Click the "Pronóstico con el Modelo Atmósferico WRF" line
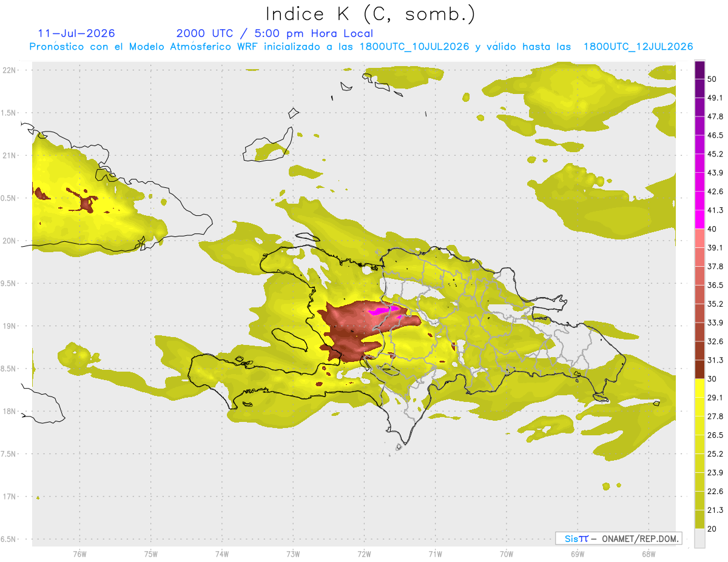 coord(362,47)
